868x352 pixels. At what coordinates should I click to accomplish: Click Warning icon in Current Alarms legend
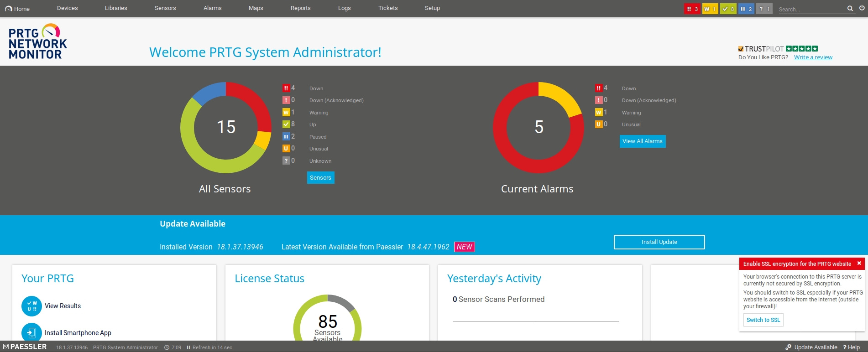[x=599, y=112]
